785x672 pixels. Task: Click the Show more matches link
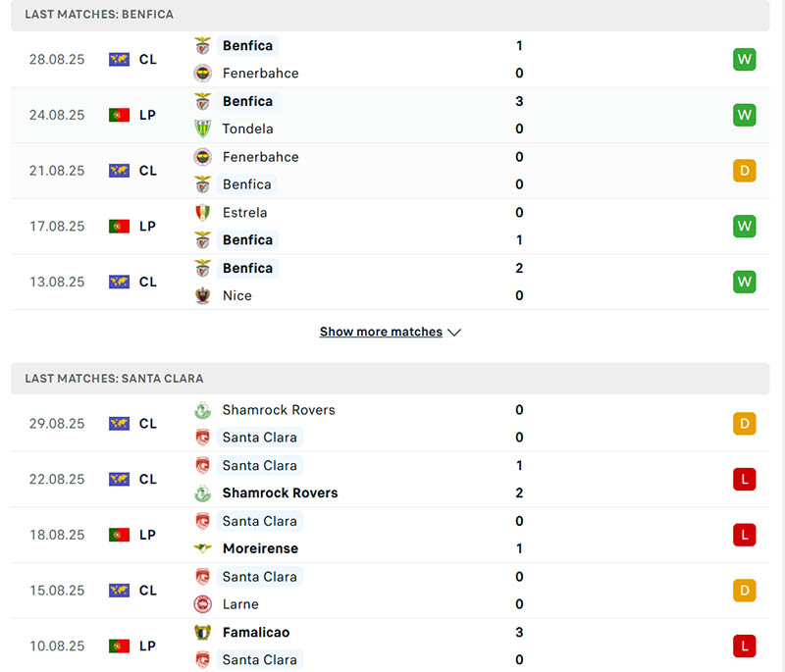point(381,333)
